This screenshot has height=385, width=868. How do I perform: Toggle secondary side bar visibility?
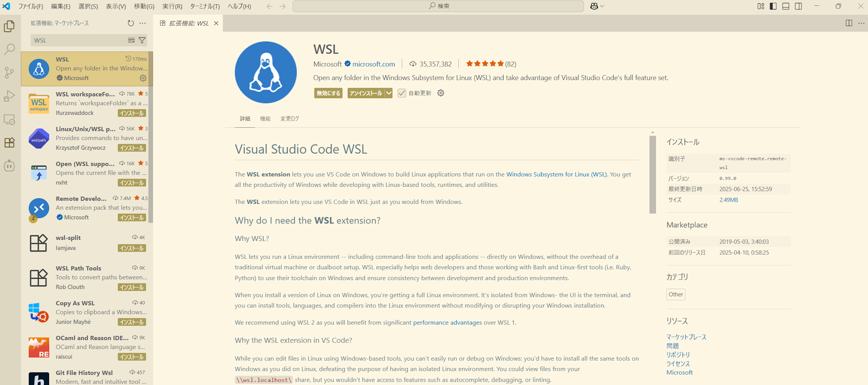coord(799,6)
